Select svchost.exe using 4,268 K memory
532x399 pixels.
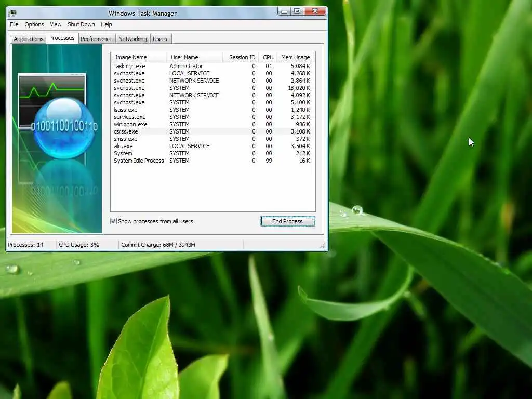coord(212,73)
